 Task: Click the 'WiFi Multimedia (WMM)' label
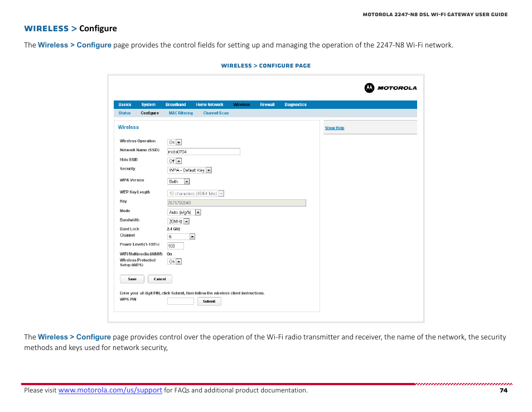point(141,254)
